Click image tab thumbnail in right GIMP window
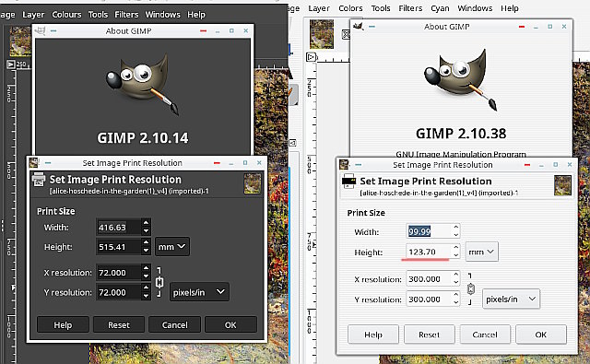 pyautogui.click(x=322, y=34)
